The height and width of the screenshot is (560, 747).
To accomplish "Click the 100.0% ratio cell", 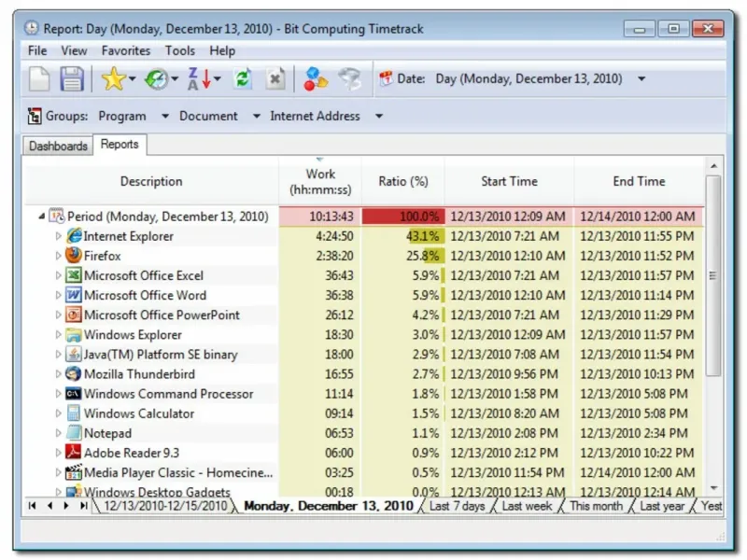I will point(403,217).
